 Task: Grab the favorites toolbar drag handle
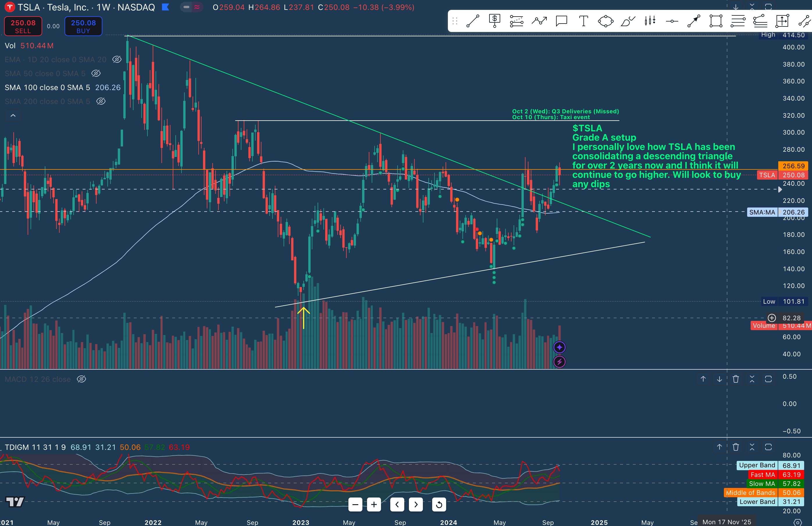(455, 21)
